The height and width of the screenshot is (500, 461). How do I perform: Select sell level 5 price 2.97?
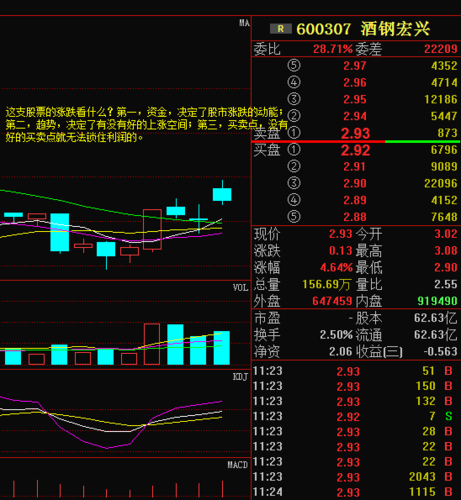pos(355,66)
